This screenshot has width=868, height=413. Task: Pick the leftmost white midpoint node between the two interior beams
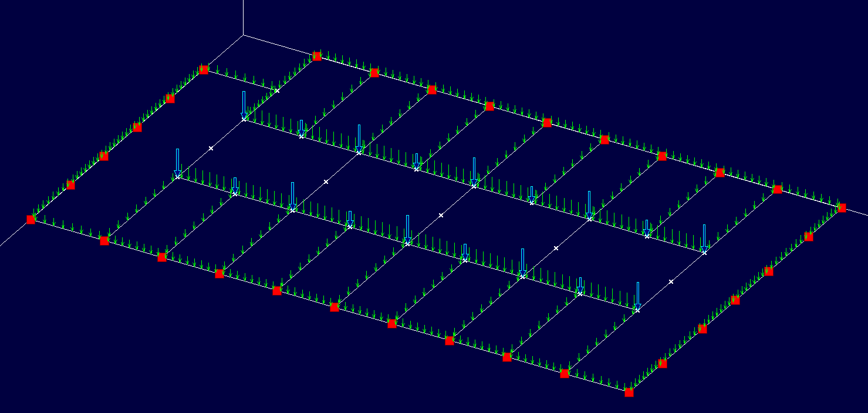point(211,148)
